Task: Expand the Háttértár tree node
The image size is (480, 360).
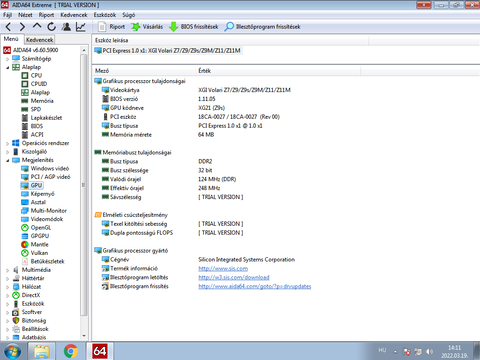Action: (x=7, y=278)
